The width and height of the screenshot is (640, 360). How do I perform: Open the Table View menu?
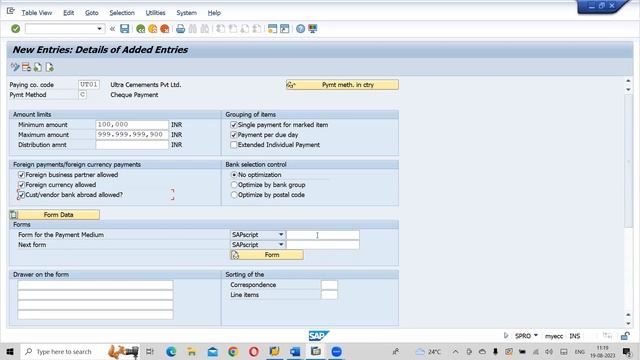coord(37,13)
